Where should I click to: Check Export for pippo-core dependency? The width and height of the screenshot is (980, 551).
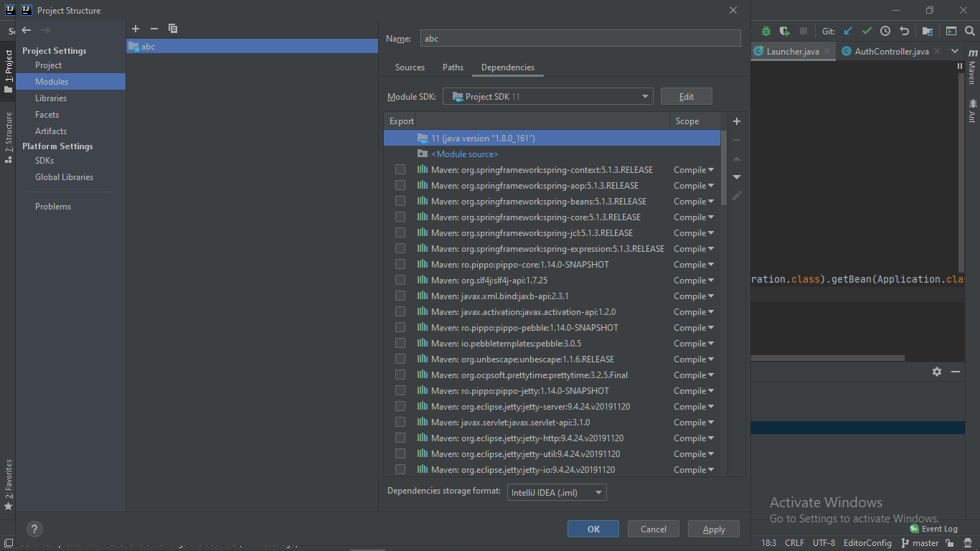[x=400, y=265]
